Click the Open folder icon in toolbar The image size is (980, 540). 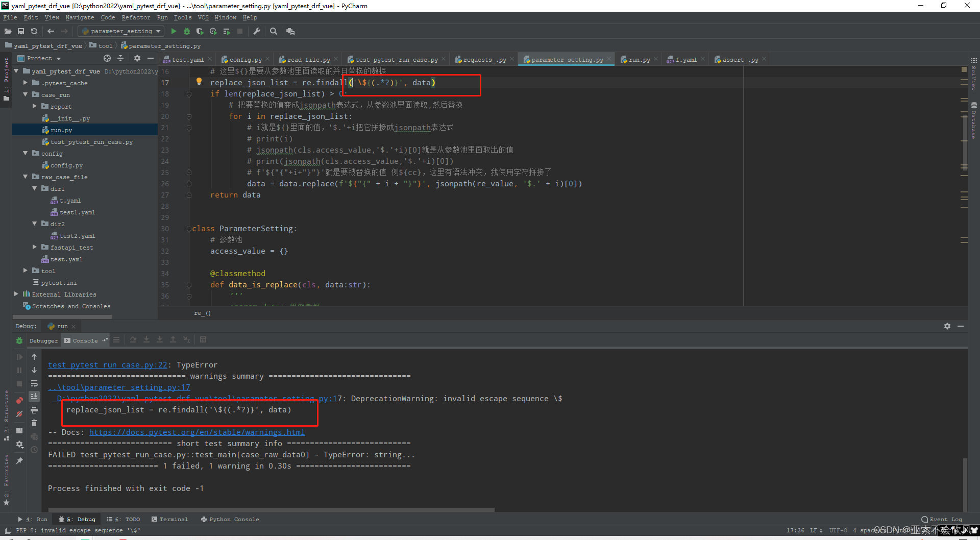pos(8,31)
